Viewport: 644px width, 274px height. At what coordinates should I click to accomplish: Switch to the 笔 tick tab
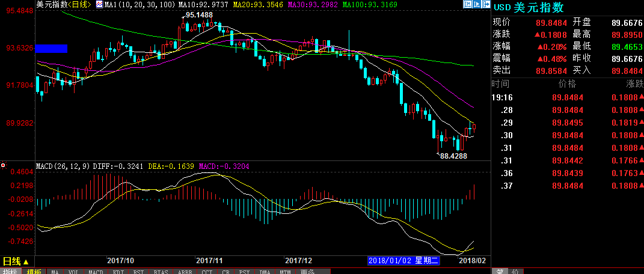click(500, 272)
